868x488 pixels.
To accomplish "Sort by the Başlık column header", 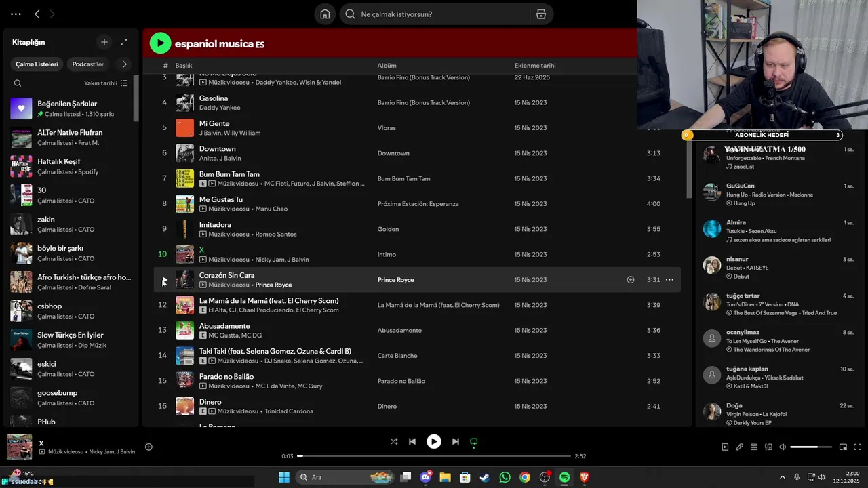I will pos(184,66).
